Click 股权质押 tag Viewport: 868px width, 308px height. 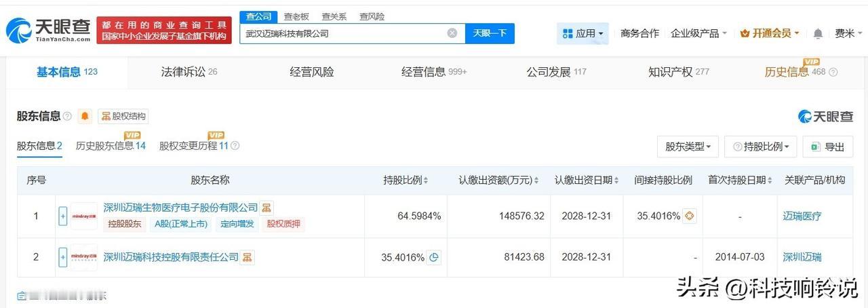coord(283,225)
